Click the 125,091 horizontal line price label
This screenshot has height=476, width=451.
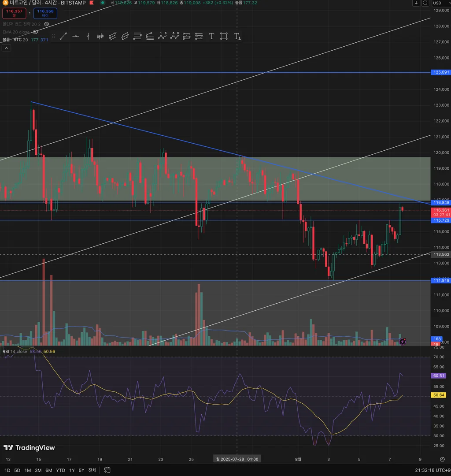pos(441,72)
